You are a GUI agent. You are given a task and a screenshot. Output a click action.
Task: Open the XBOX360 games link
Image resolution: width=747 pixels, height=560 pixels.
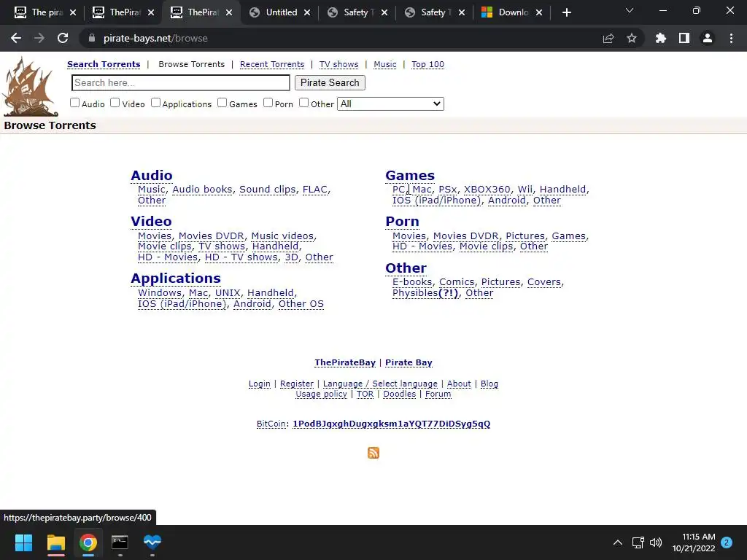coord(487,189)
